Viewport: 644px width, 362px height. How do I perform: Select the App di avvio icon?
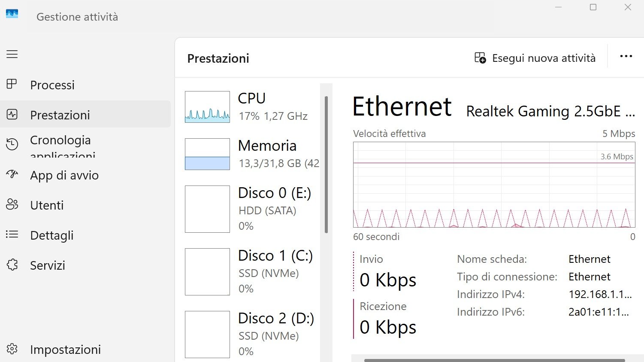coord(12,174)
